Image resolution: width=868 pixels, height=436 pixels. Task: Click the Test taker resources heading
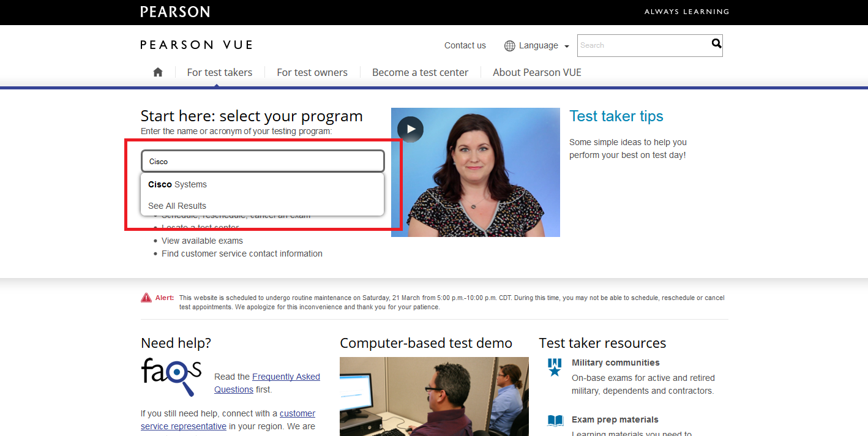(602, 343)
